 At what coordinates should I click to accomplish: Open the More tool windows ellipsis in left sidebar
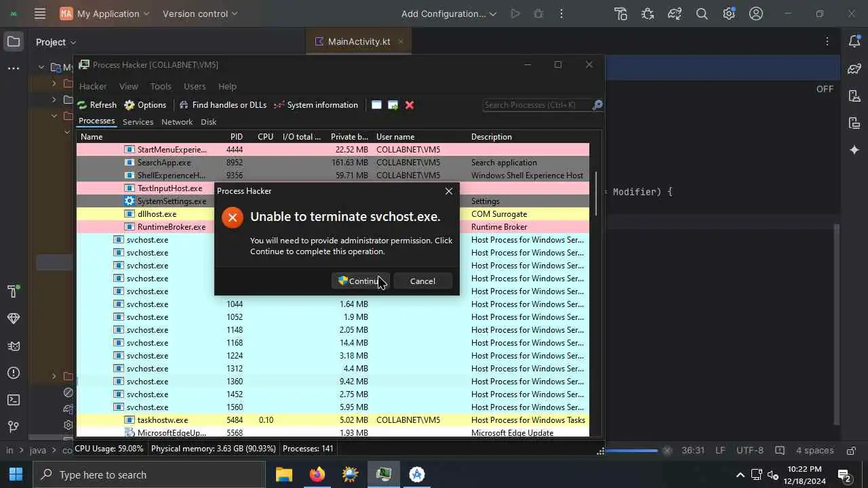click(14, 68)
